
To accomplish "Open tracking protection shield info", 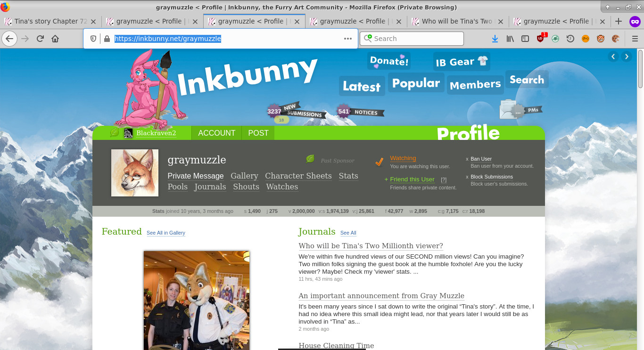I will point(93,39).
